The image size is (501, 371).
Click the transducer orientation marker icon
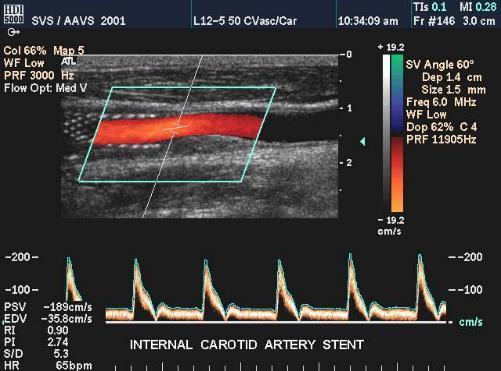pos(13,32)
